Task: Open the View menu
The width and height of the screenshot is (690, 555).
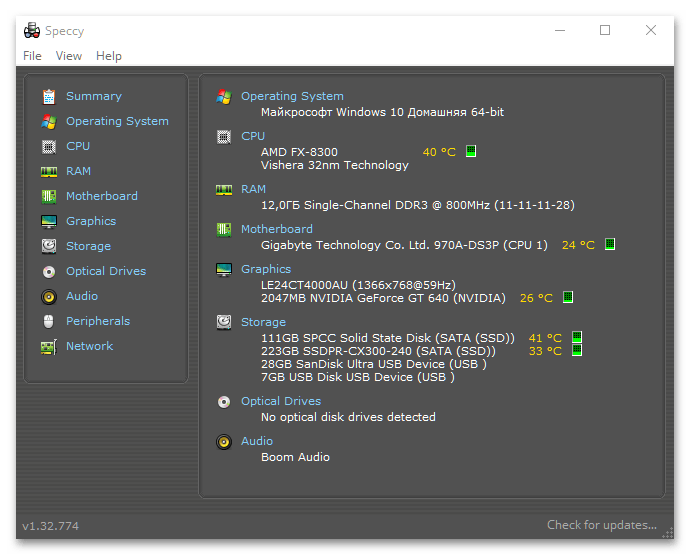Action: 69,56
